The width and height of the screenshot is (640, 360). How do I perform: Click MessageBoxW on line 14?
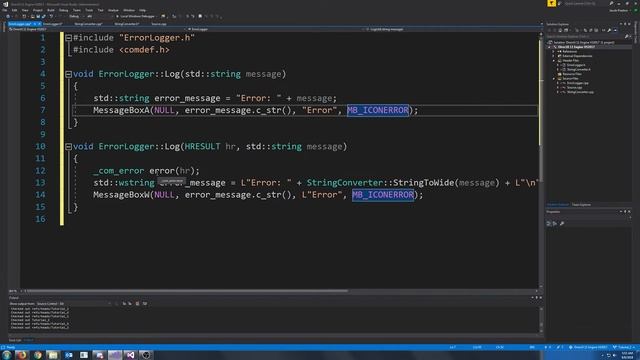click(121, 195)
